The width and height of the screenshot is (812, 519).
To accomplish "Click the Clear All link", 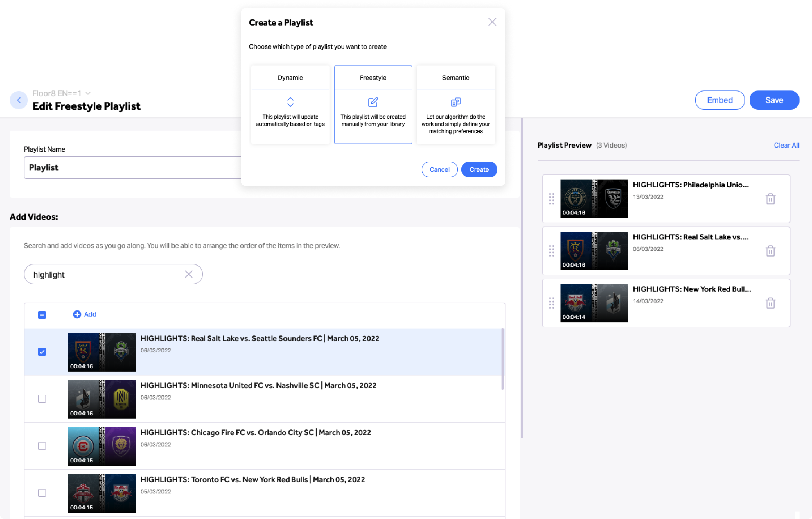I will 786,145.
